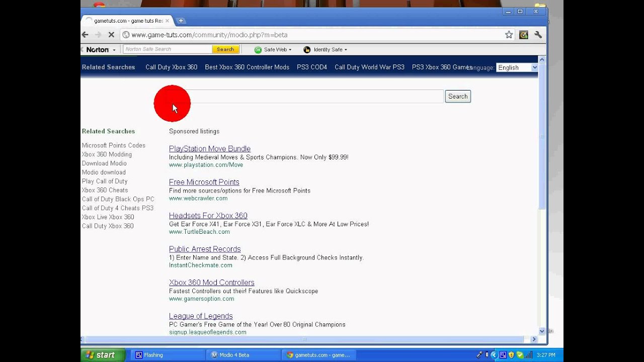The height and width of the screenshot is (362, 644).
Task: Close the gametuts.com tab
Action: [x=167, y=21]
